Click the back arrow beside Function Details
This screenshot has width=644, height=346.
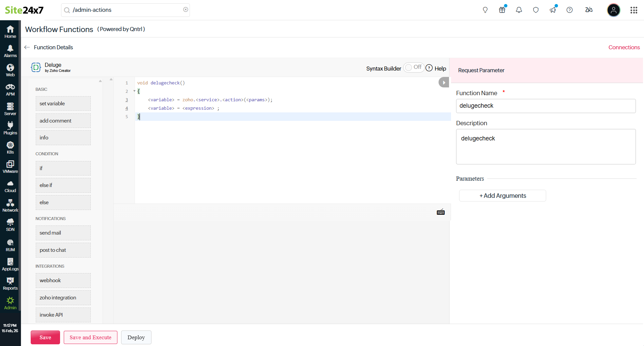click(x=27, y=47)
